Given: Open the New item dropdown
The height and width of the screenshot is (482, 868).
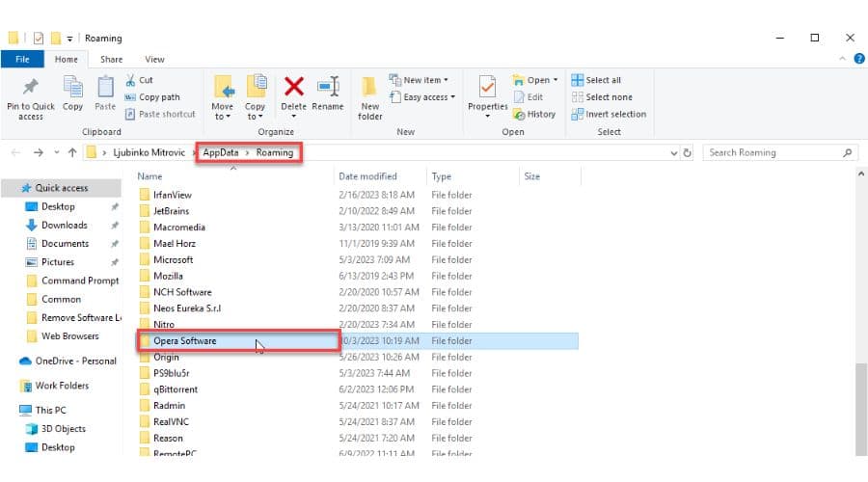Looking at the screenshot, I should pos(419,80).
